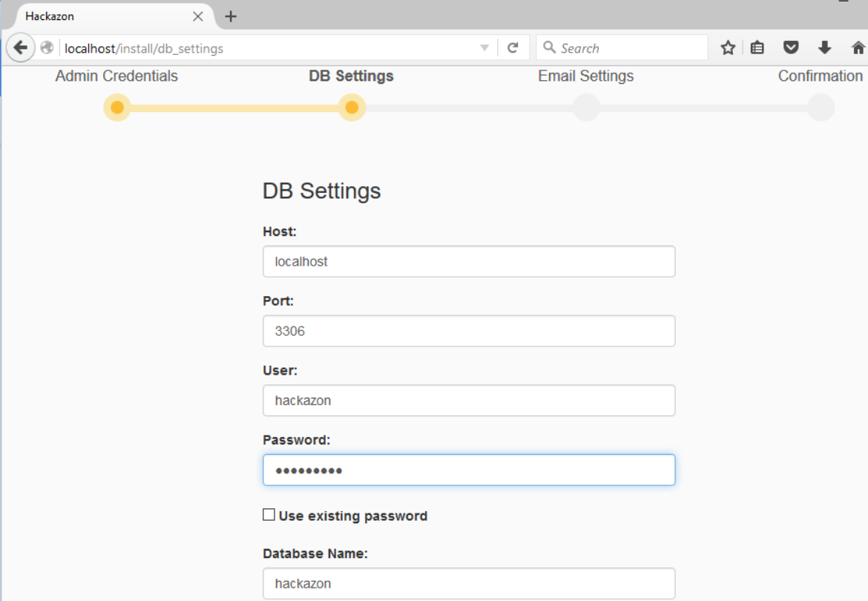The width and height of the screenshot is (868, 601).
Task: Click into the User input field
Action: click(x=469, y=400)
